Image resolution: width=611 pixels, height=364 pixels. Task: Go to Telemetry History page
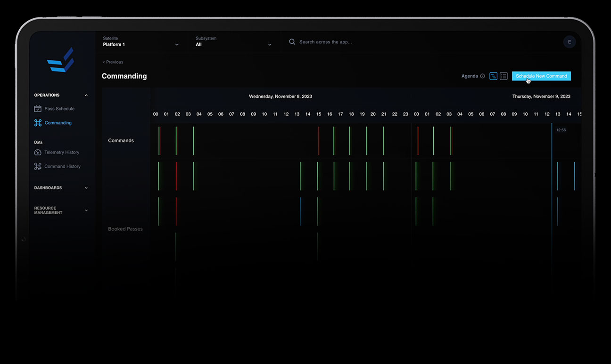tap(62, 153)
